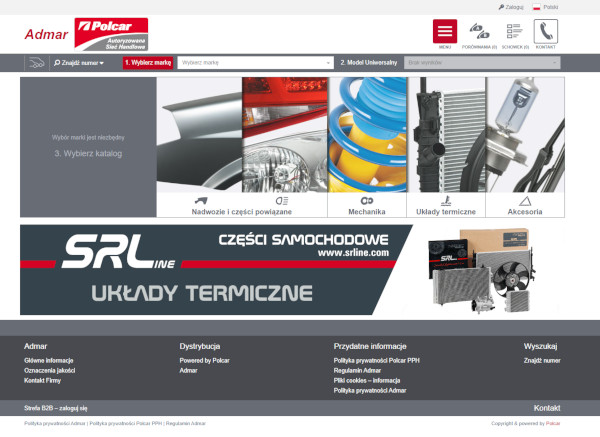Image resolution: width=600 pixels, height=437 pixels.
Task: Select the Układy termiczne category
Action: 446,212
